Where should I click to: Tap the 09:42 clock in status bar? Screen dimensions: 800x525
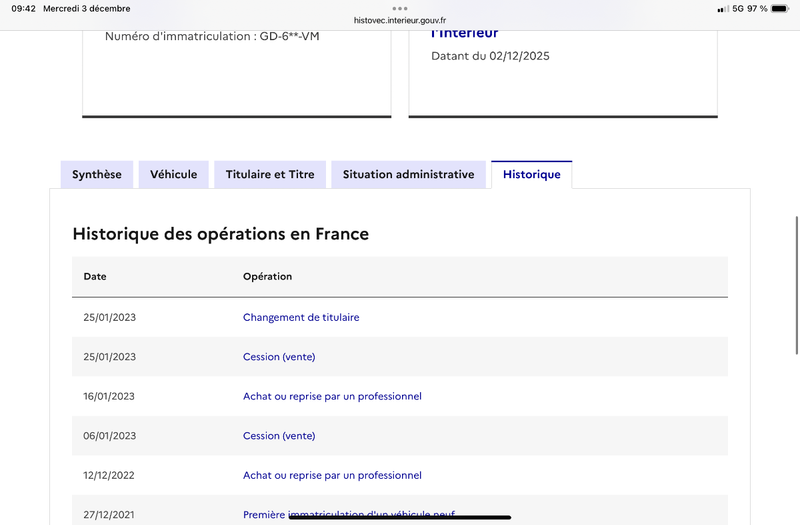[x=24, y=9]
